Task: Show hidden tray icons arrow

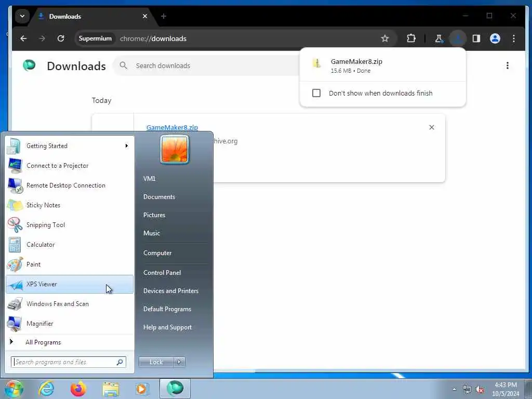Action: [x=455, y=390]
